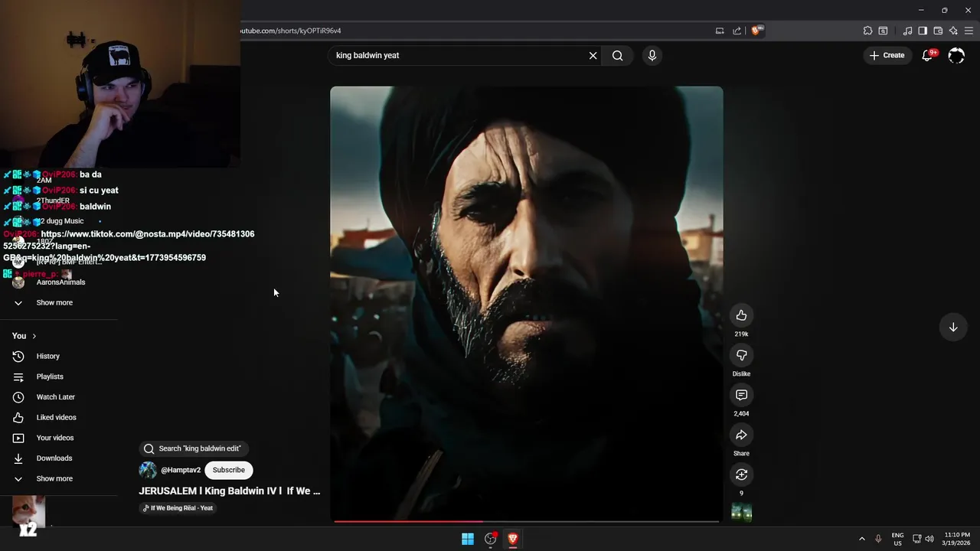Share this short

pyautogui.click(x=741, y=435)
